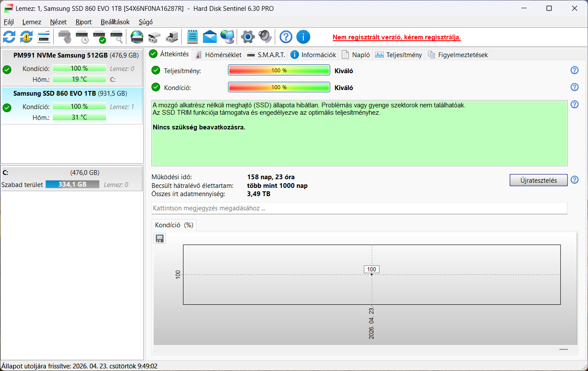The height and width of the screenshot is (371, 588).
Task: Click the registration link 'Nem regisztrált verzió'
Action: pos(397,37)
